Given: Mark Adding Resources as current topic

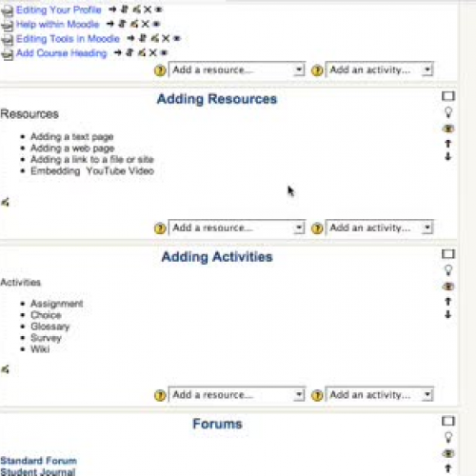Looking at the screenshot, I should (448, 112).
